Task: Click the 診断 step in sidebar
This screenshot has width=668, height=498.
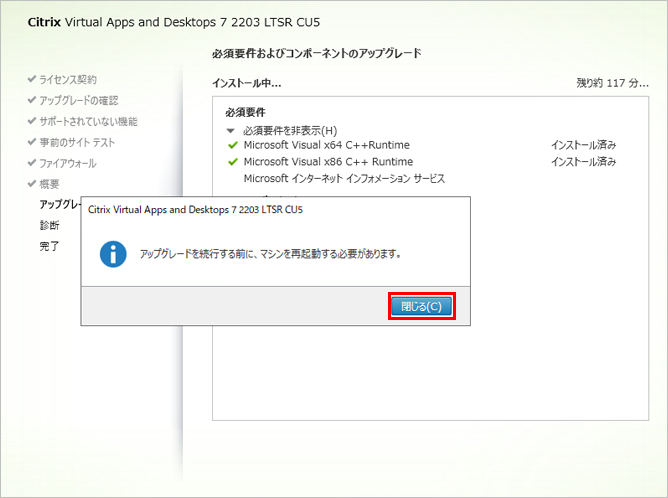Action: coord(49,225)
